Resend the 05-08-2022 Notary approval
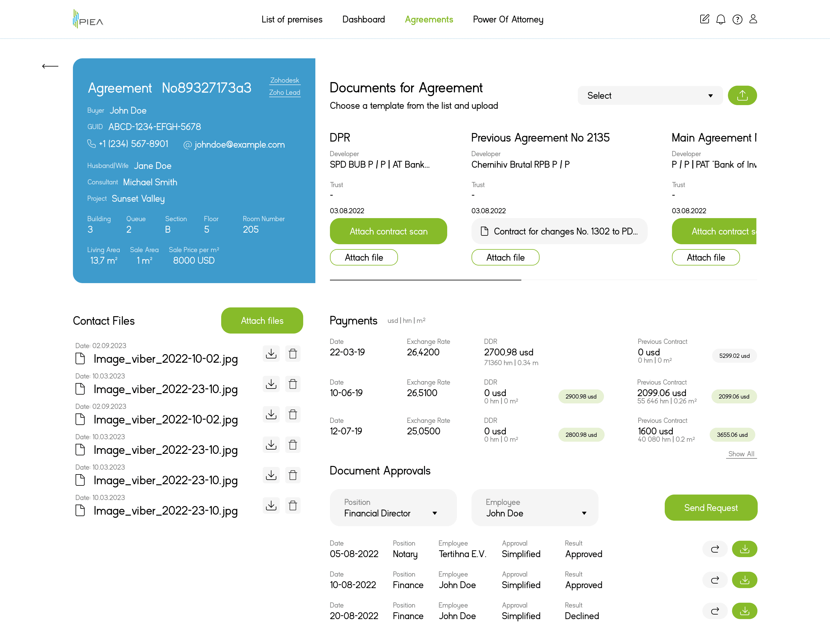The width and height of the screenshot is (830, 644). 715,549
